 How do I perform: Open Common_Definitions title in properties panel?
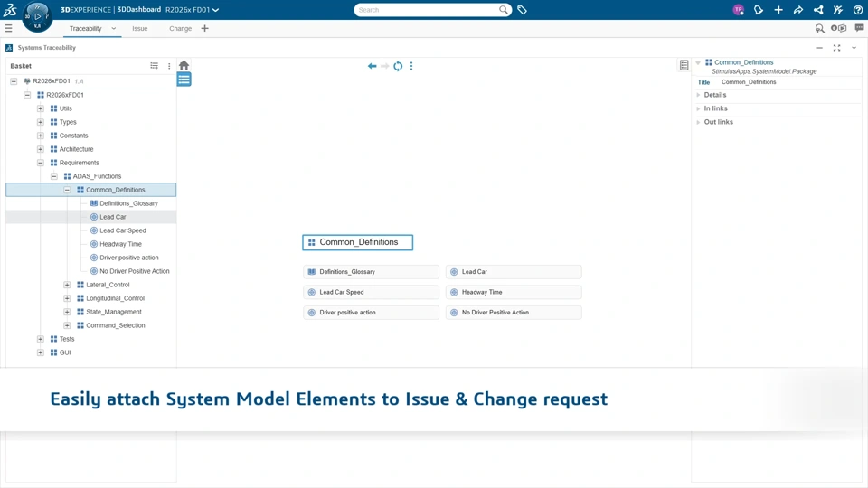point(743,62)
